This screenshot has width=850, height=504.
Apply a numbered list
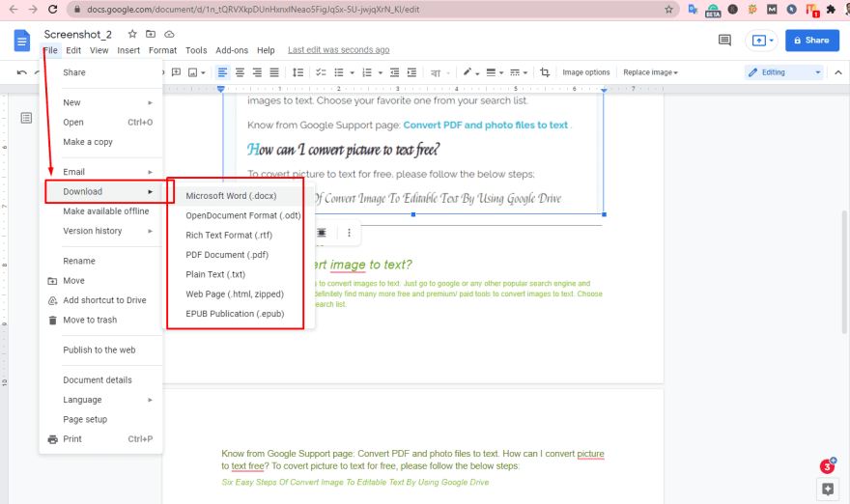(x=367, y=72)
